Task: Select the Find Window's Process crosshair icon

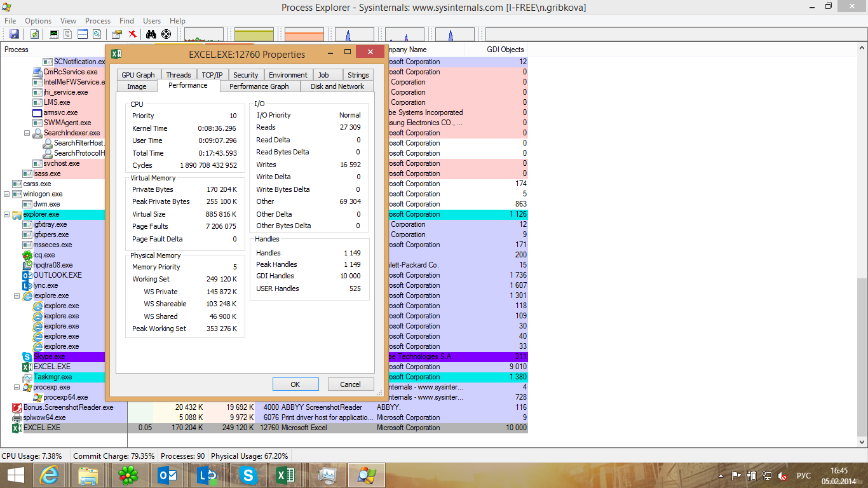Action: click(166, 34)
